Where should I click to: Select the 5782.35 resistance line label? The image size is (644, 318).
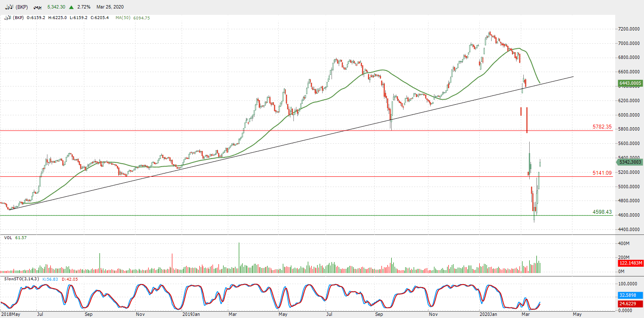click(602, 127)
